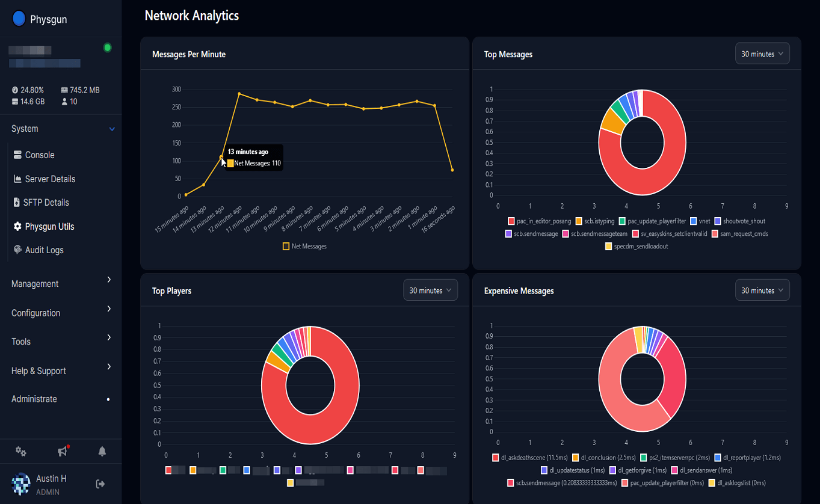The width and height of the screenshot is (820, 504).
Task: Open Top Messages 30 minutes dropdown
Action: pos(762,54)
